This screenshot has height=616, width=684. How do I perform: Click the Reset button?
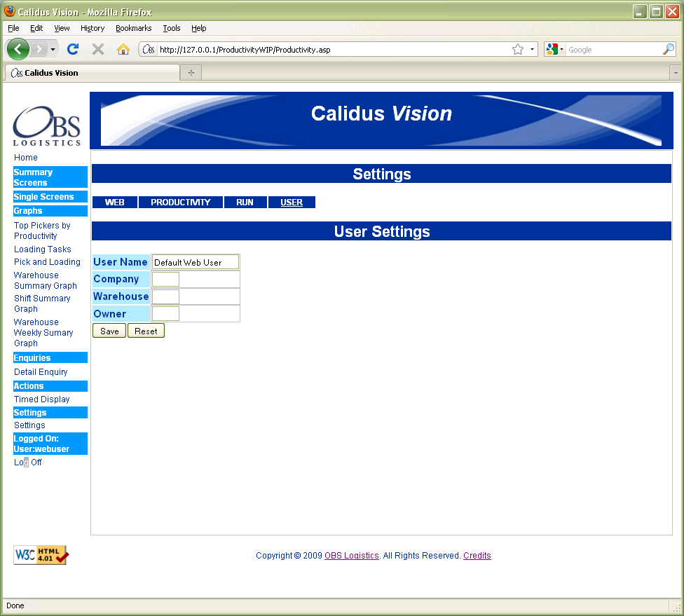point(146,331)
